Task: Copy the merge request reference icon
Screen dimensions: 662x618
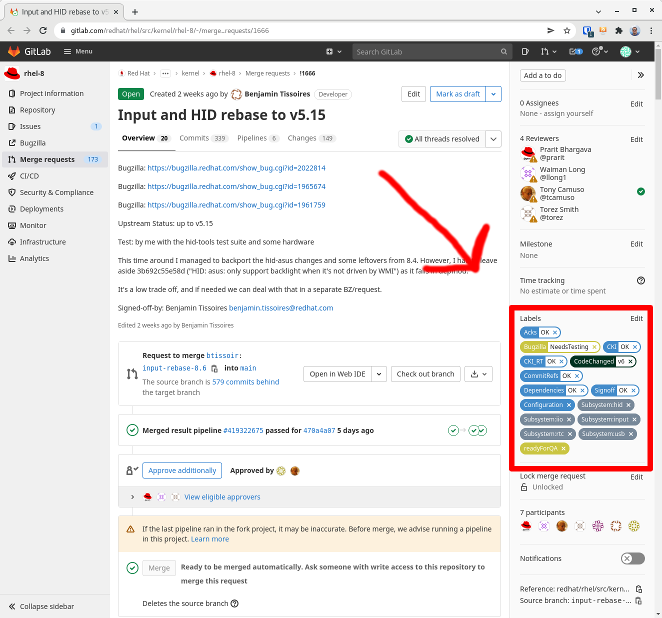Action: point(640,587)
